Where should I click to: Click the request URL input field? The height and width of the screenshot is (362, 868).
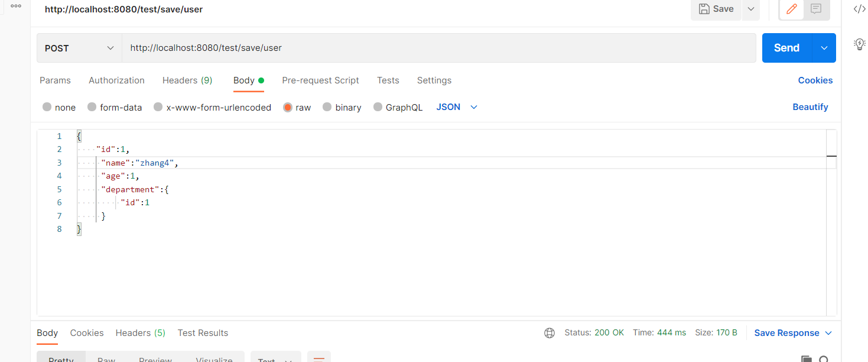click(439, 48)
